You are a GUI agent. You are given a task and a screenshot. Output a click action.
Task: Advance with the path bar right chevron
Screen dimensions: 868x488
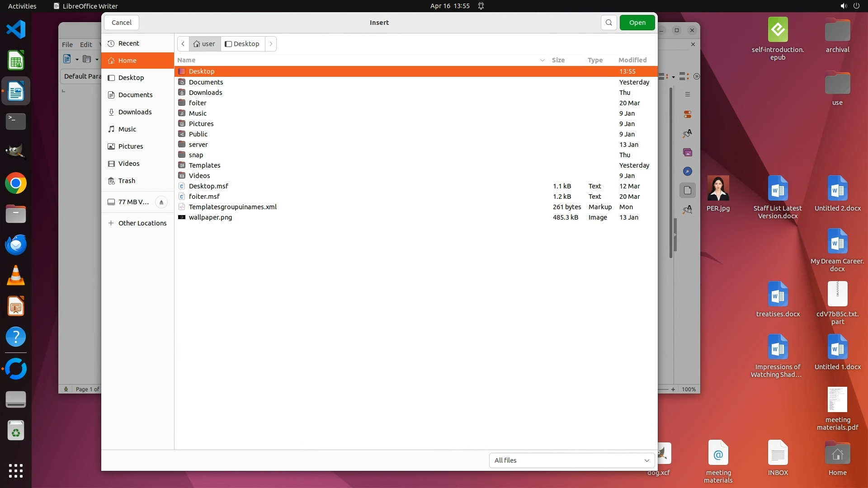271,44
